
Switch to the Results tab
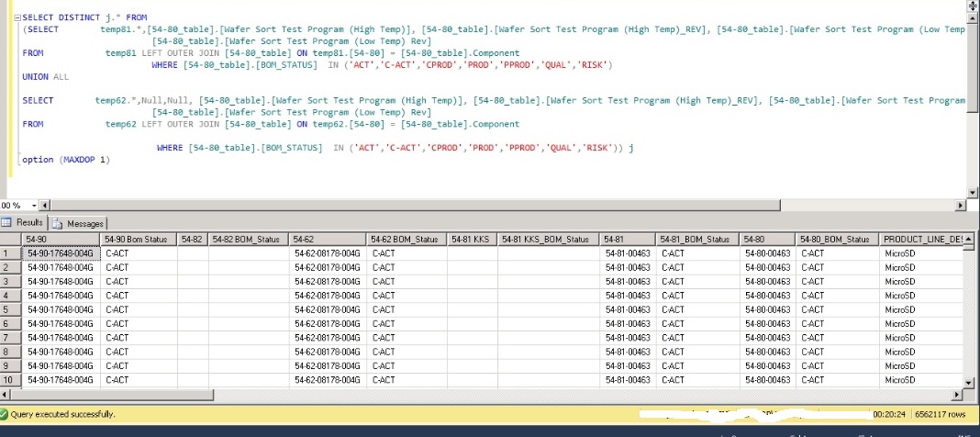coord(24,222)
